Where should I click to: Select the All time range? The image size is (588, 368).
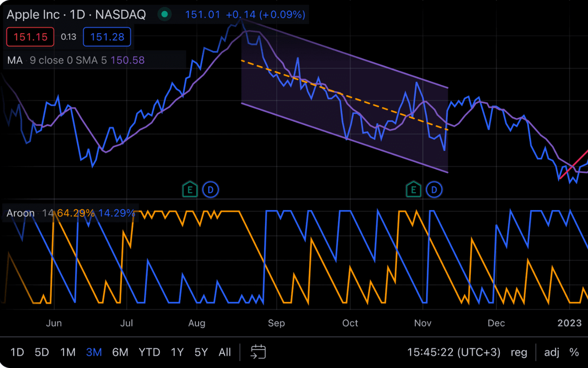(225, 352)
